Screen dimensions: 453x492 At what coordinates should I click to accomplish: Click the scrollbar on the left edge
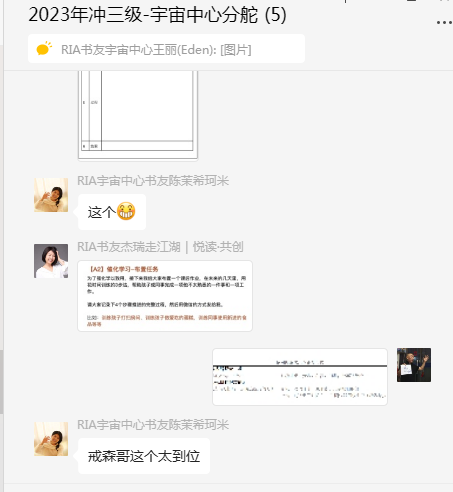2,382
